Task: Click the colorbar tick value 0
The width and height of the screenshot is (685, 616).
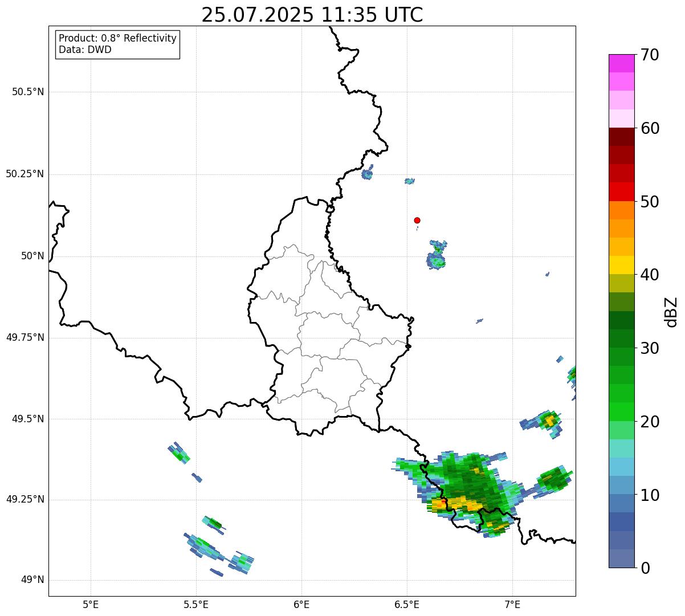Action: 645,568
